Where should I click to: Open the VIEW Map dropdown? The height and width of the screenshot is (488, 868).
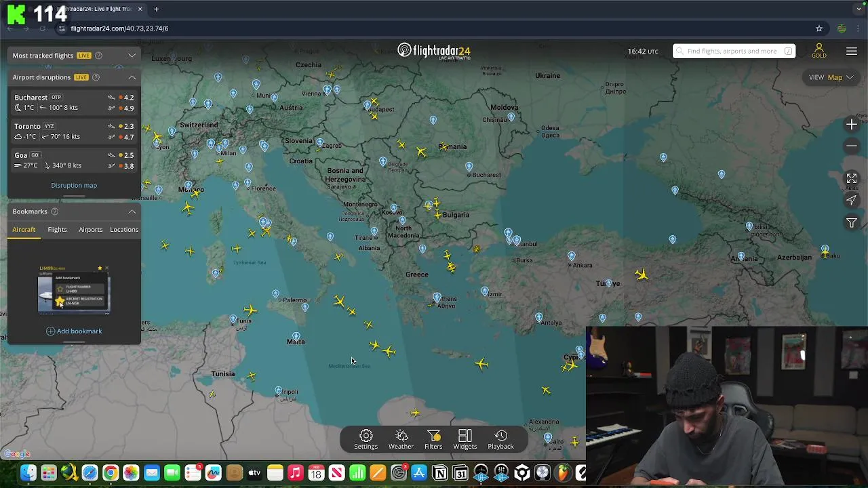tap(831, 77)
